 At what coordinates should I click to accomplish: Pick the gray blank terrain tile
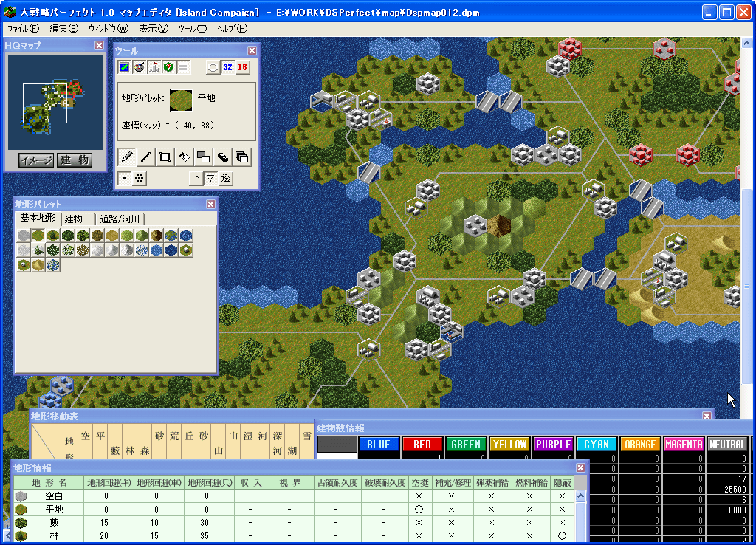[x=24, y=236]
